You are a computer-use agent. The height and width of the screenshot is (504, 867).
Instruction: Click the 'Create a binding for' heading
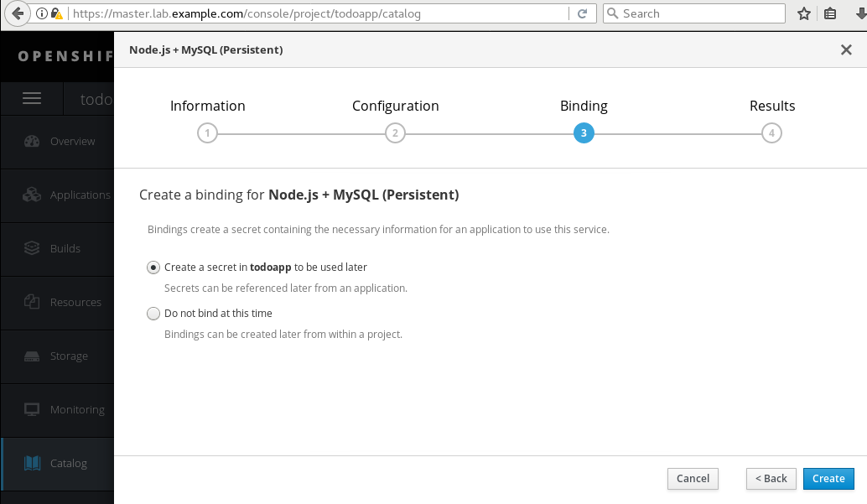[299, 195]
